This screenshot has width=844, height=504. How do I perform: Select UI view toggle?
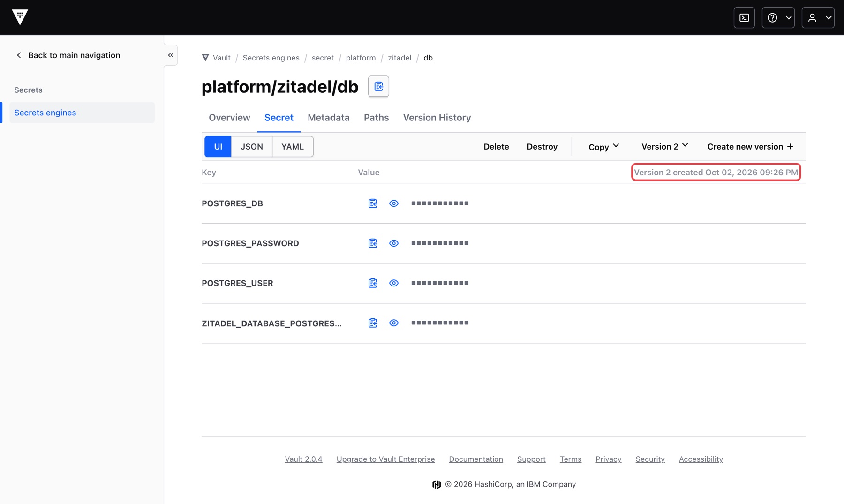click(x=218, y=147)
